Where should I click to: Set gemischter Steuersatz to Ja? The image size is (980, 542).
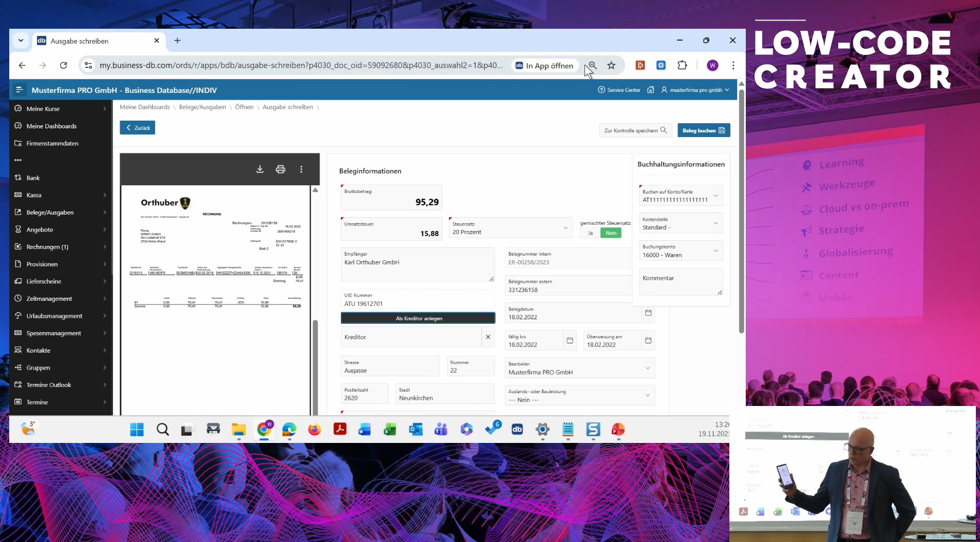(590, 233)
